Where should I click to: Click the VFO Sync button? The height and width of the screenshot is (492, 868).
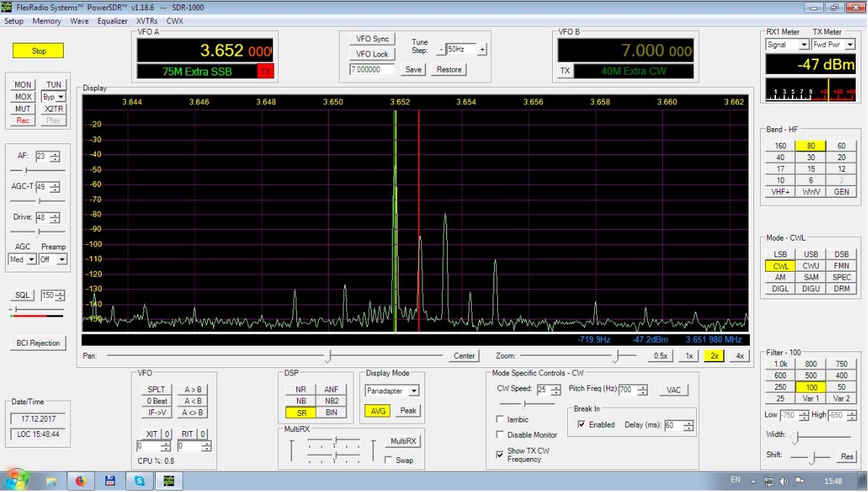click(x=372, y=38)
